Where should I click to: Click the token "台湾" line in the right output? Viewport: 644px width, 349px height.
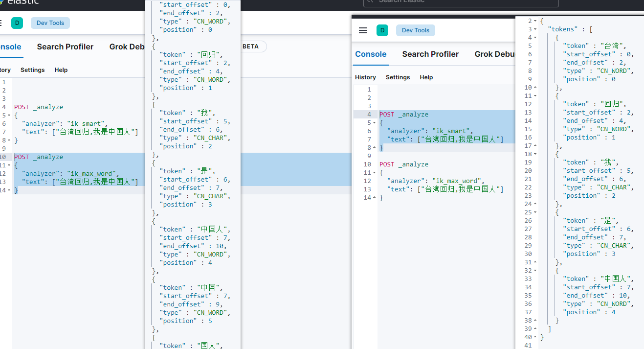(x=595, y=46)
